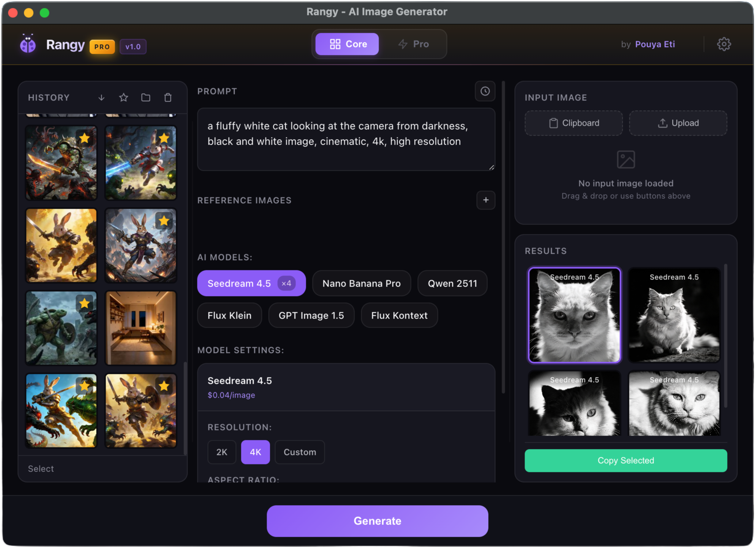Select the Nano Banana Pro model
The width and height of the screenshot is (756, 549).
tap(361, 283)
